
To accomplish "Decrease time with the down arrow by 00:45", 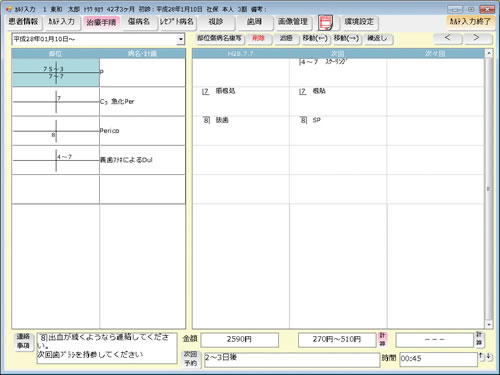I will (x=488, y=357).
